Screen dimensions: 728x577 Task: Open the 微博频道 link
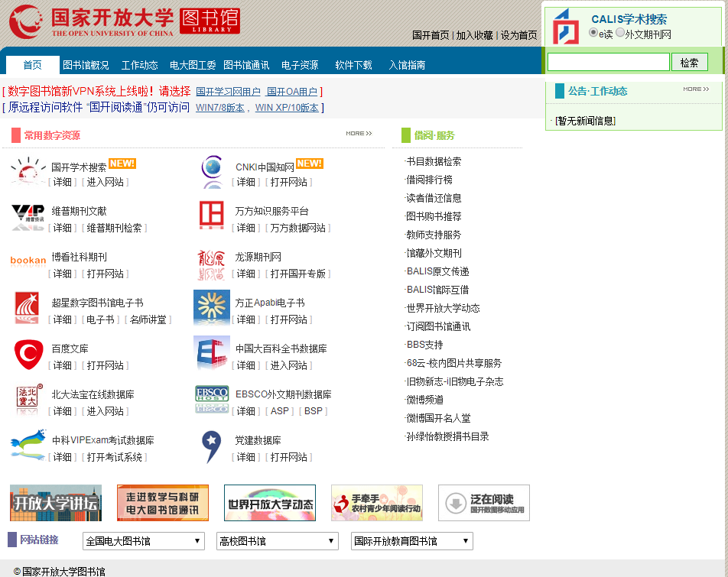pyautogui.click(x=424, y=400)
